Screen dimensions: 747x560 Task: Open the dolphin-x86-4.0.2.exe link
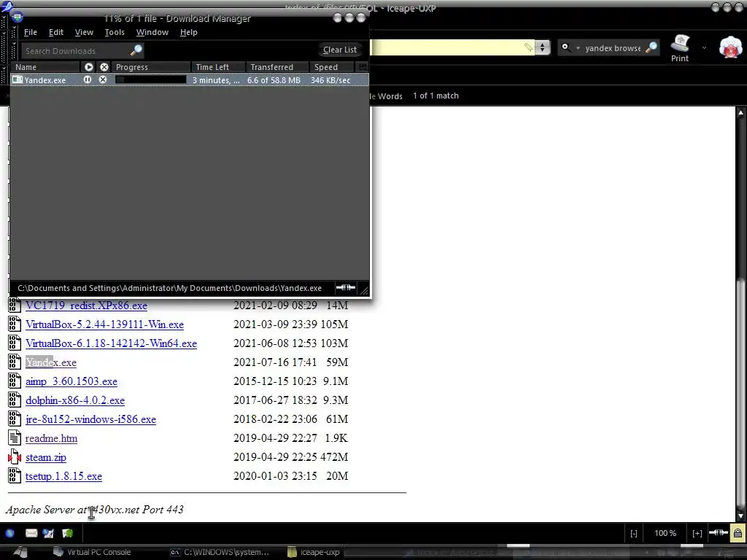pos(75,400)
